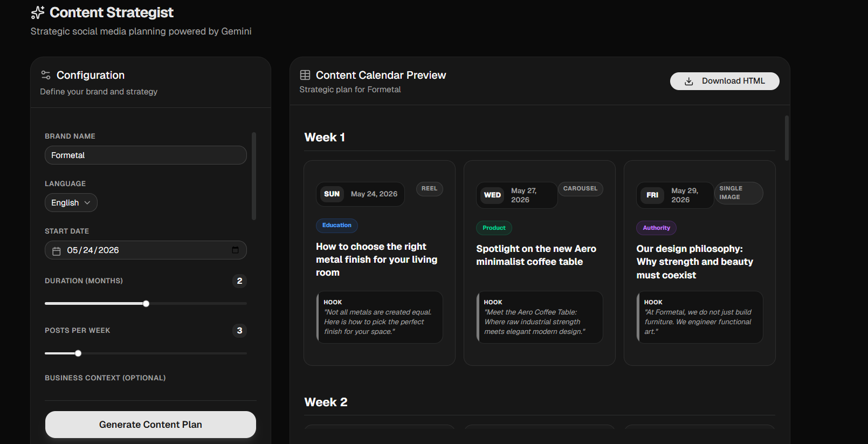868x444 pixels.
Task: Click the duration value 2
Action: pyautogui.click(x=240, y=281)
